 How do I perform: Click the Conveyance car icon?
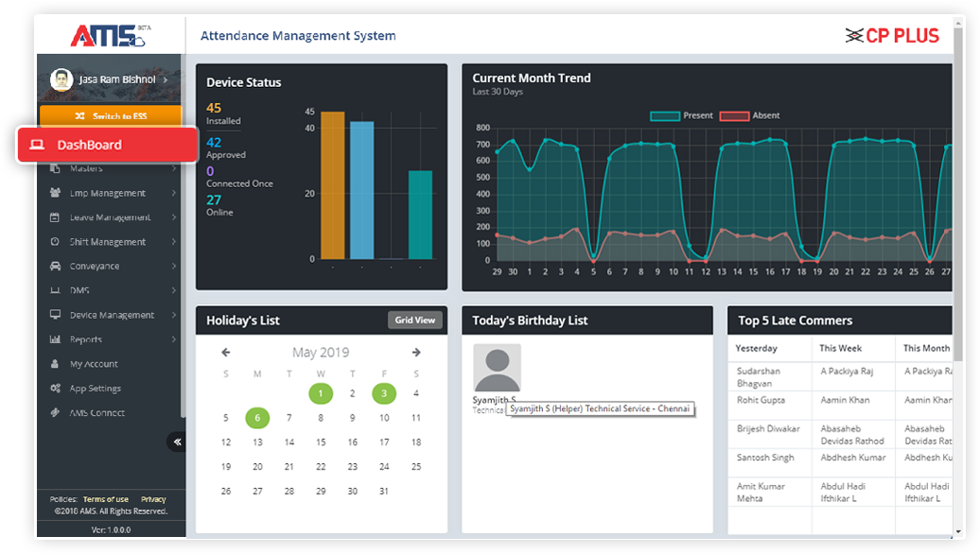tap(55, 266)
